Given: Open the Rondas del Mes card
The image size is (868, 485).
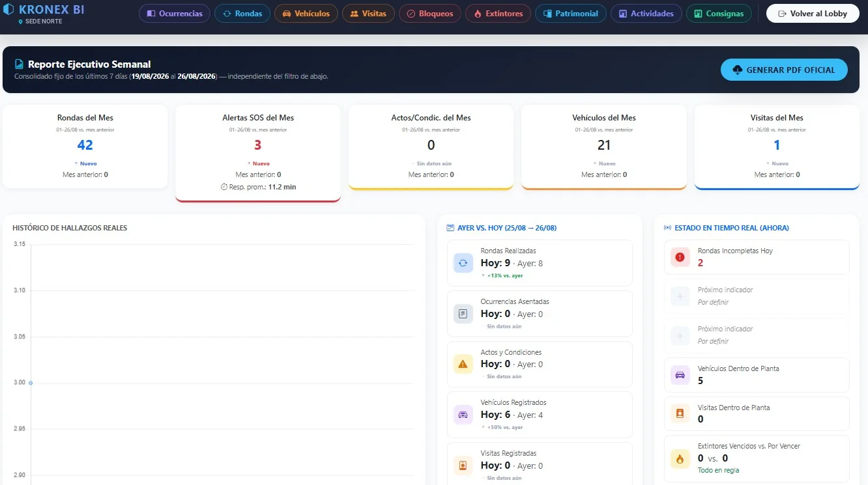Looking at the screenshot, I should click(85, 146).
